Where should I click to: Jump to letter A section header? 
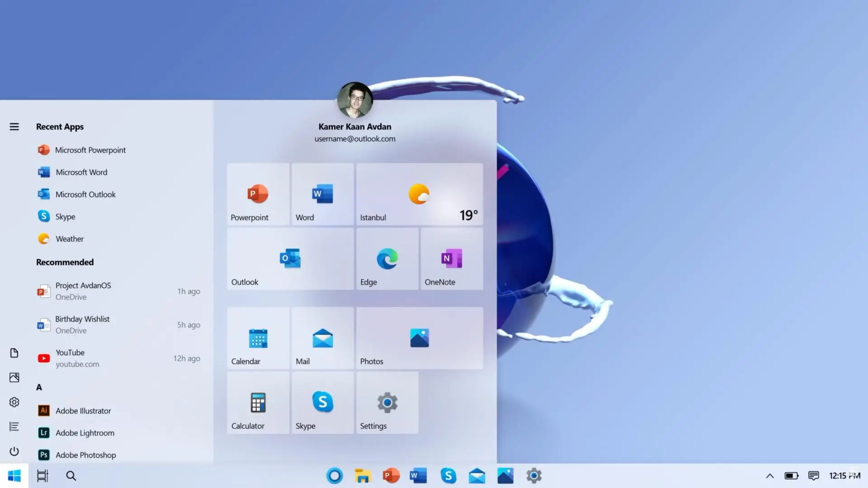[x=39, y=387]
